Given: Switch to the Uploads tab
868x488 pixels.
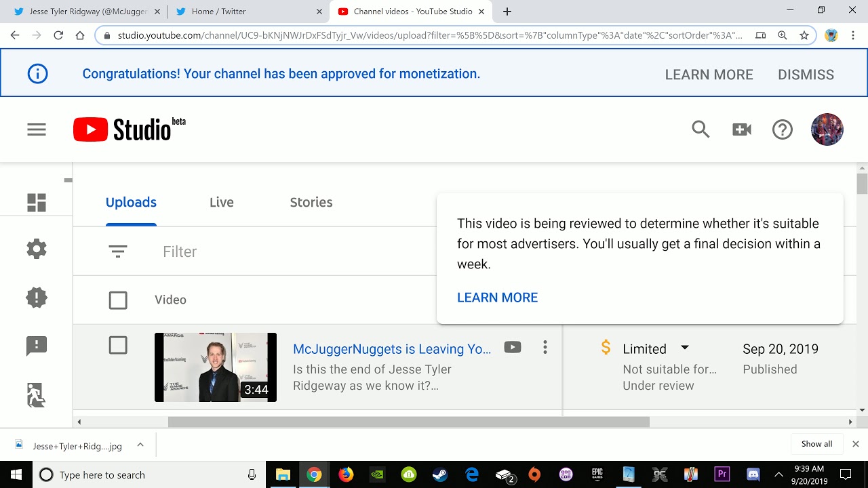Looking at the screenshot, I should pyautogui.click(x=131, y=202).
